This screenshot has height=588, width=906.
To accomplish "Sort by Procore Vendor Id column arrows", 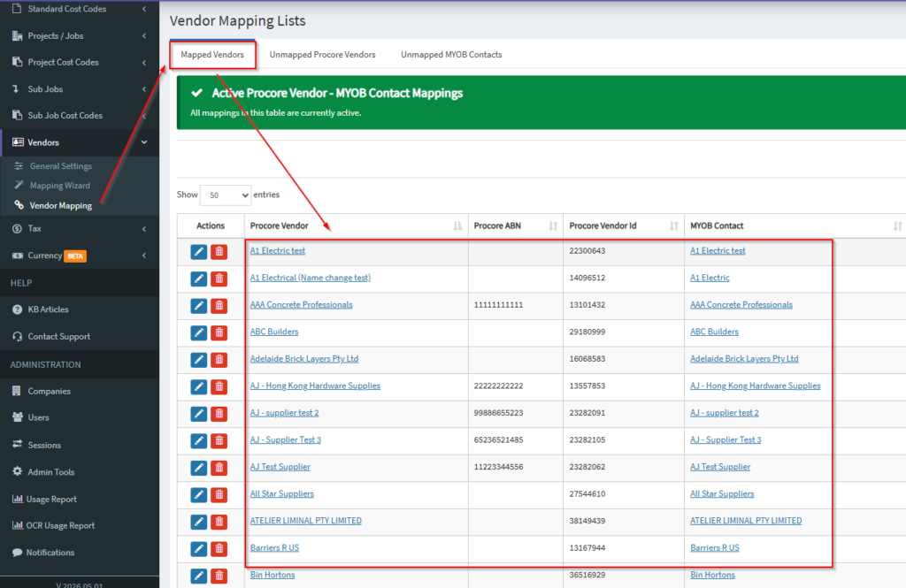I will pyautogui.click(x=673, y=225).
